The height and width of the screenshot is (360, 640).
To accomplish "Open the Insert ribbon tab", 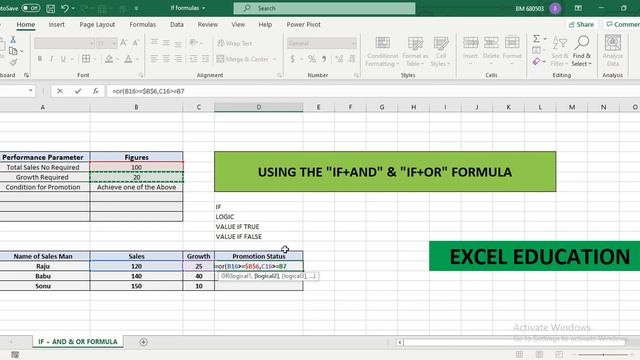I will 56,24.
